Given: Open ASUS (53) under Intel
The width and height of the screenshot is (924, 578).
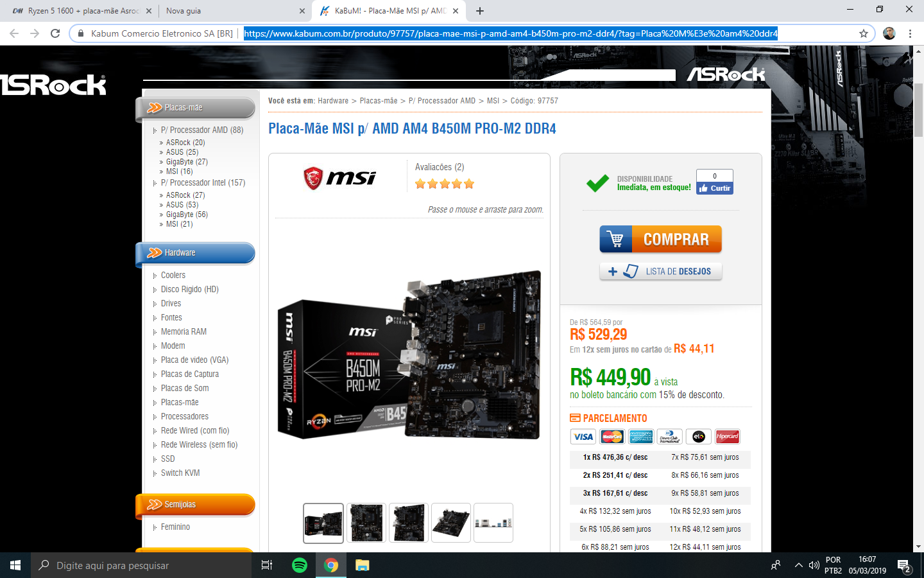Looking at the screenshot, I should (x=182, y=205).
